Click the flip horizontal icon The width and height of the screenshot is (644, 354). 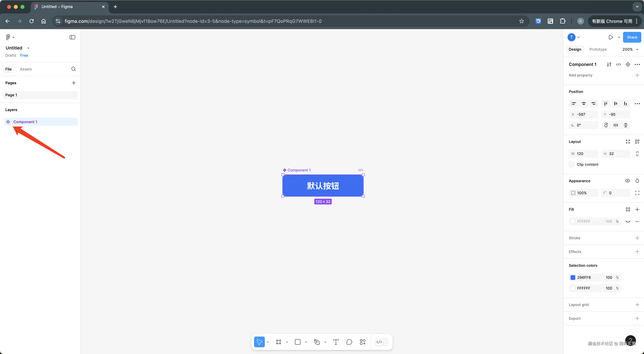(x=616, y=125)
